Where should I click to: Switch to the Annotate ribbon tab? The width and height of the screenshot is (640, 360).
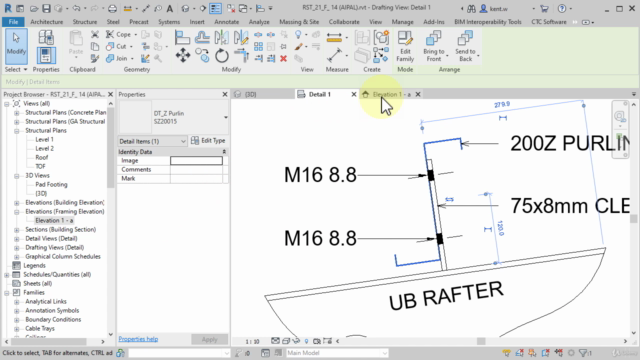tap(227, 22)
